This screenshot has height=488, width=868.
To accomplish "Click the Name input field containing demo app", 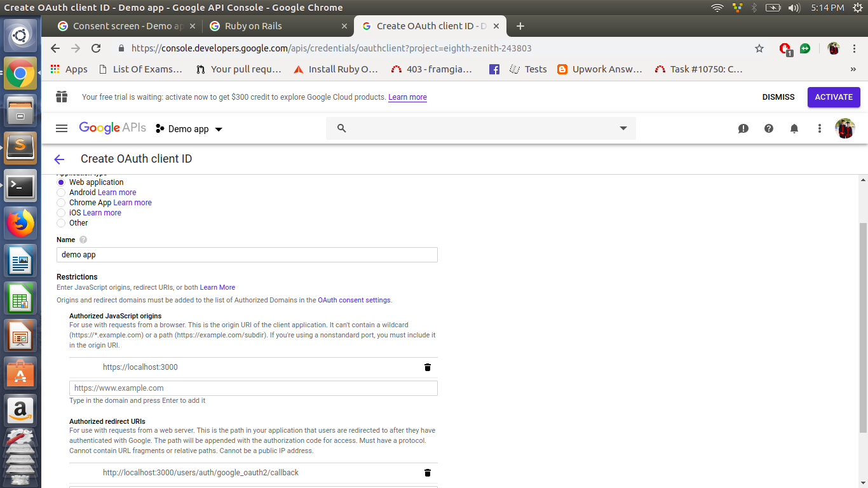I will [247, 255].
